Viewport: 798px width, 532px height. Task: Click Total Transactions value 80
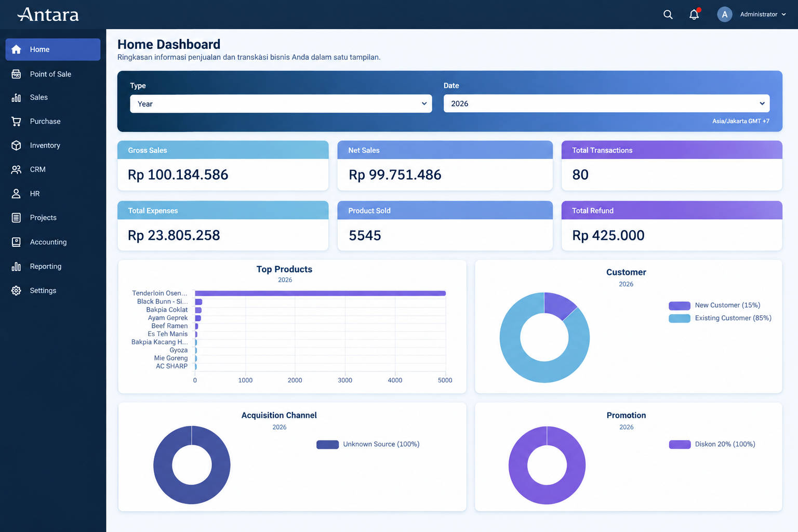(x=580, y=175)
